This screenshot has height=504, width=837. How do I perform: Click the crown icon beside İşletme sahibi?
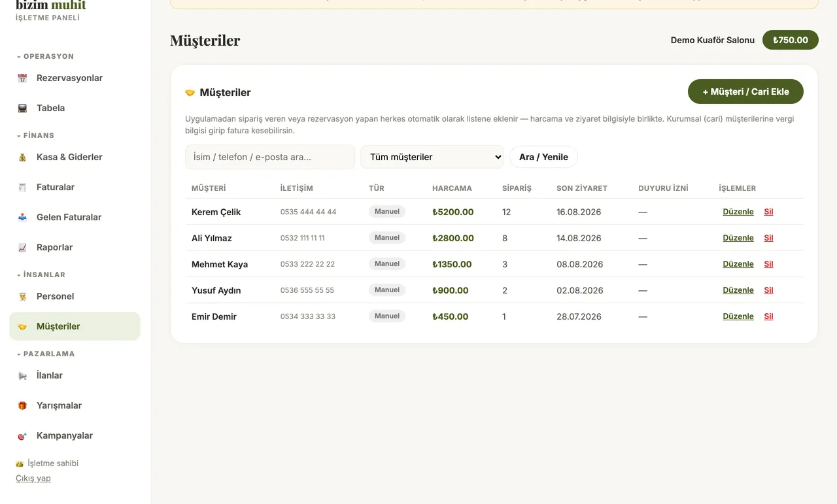(x=20, y=463)
